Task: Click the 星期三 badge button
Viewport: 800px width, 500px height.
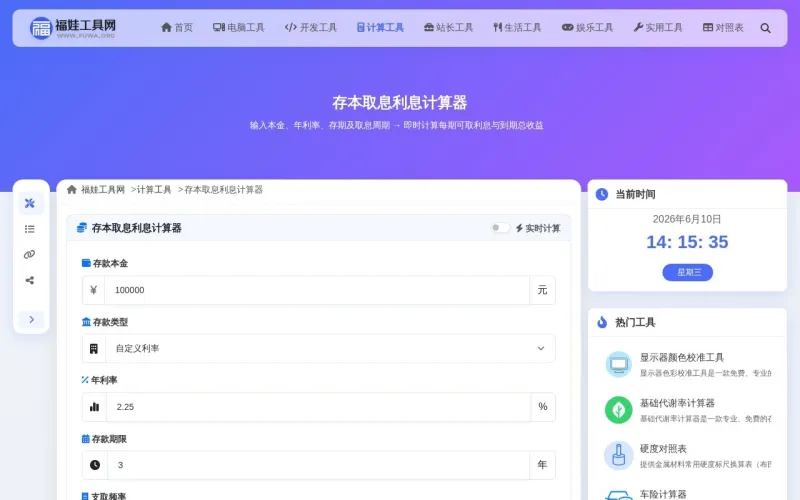Action: [688, 272]
